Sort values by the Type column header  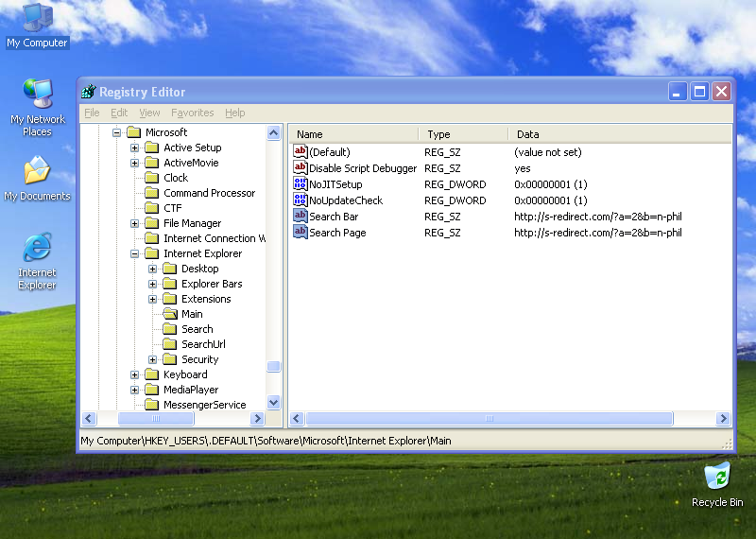point(463,134)
